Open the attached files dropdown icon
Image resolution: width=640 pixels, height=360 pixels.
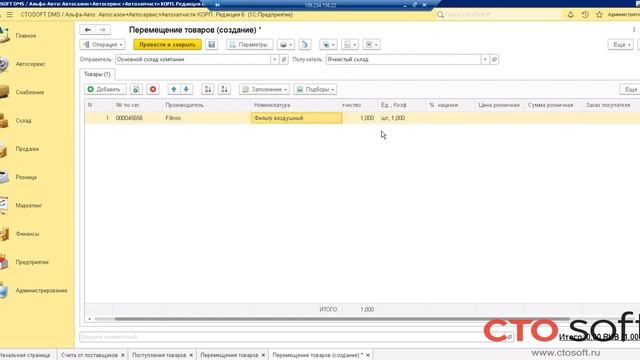coord(371,44)
